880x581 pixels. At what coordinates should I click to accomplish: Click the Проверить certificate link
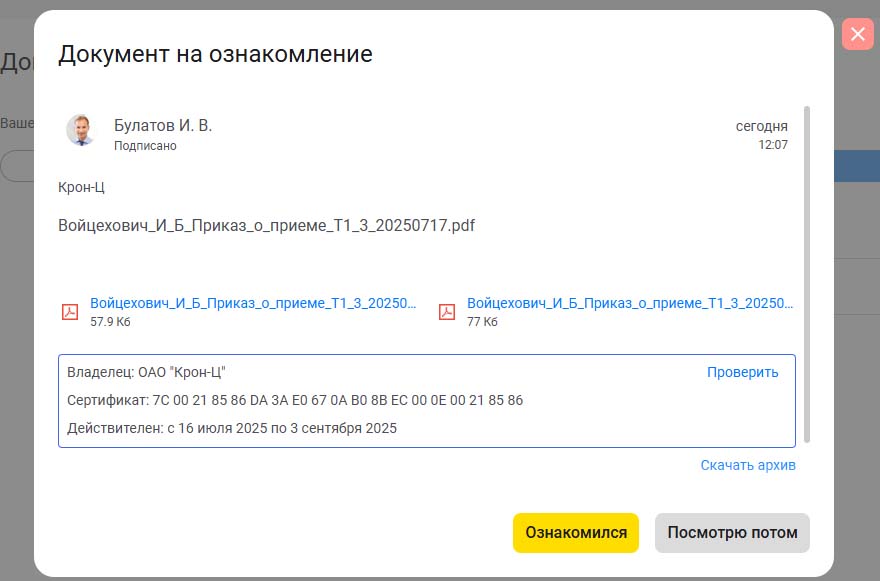coord(742,372)
